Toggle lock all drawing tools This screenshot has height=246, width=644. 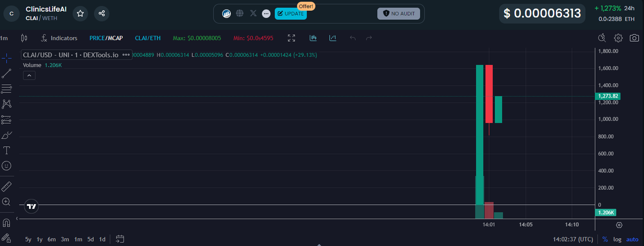6,237
